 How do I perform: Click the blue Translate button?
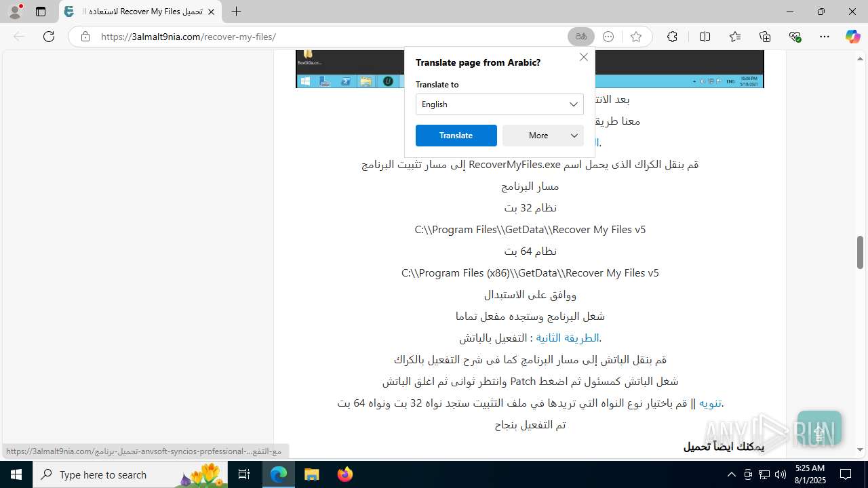click(456, 136)
